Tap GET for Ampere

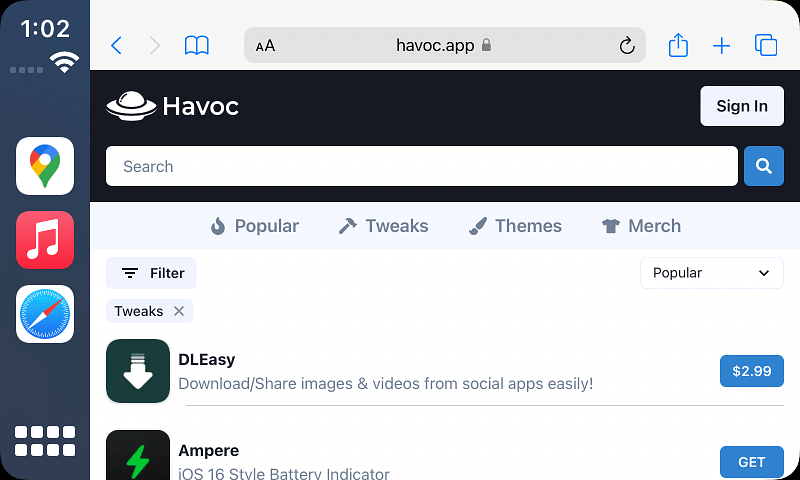[752, 462]
